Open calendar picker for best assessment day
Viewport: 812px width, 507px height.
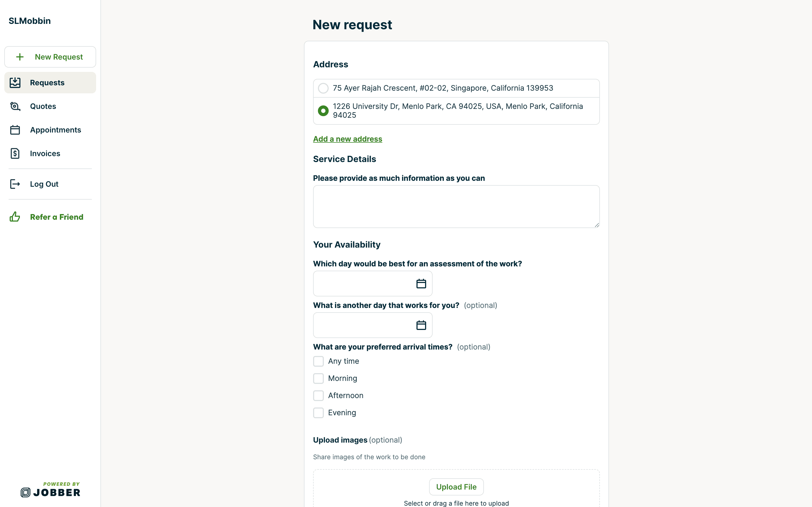pyautogui.click(x=421, y=284)
